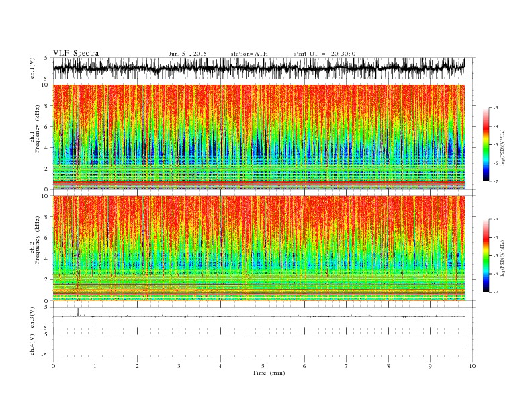Click time axis tick label "5"

(263, 366)
